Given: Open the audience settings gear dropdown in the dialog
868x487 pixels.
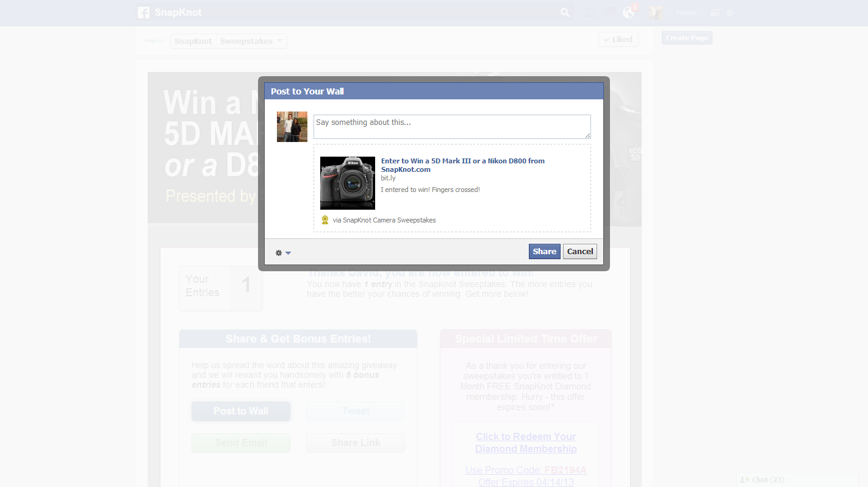Looking at the screenshot, I should pos(283,253).
